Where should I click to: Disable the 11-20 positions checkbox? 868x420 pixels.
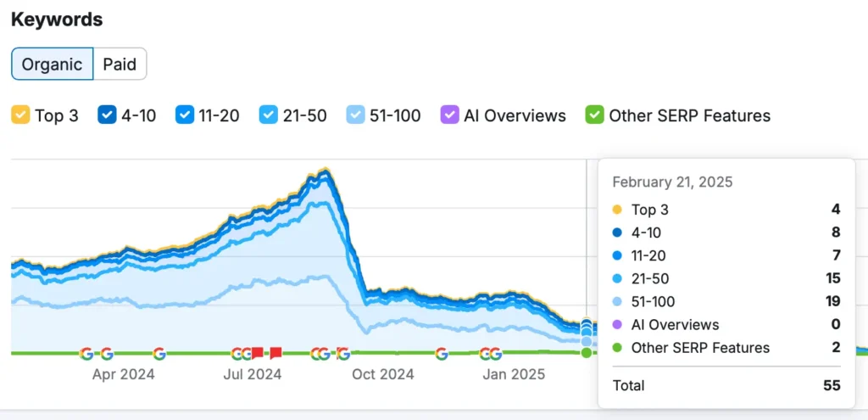pos(184,115)
